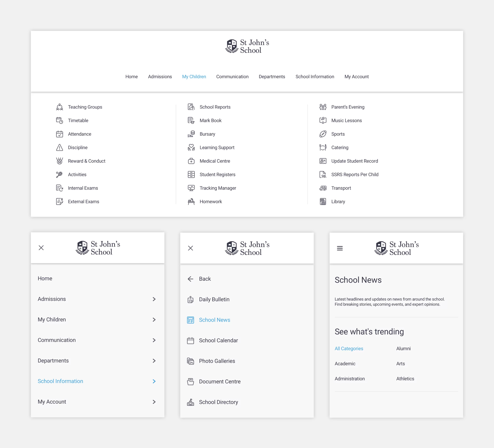Expand the My Children menu item
The image size is (494, 448).
point(96,319)
